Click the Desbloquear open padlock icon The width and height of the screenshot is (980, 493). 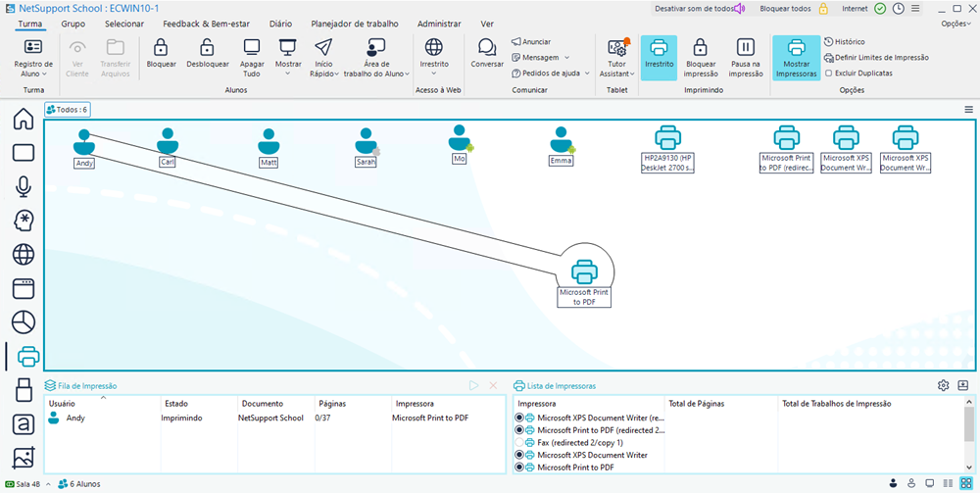tap(208, 47)
